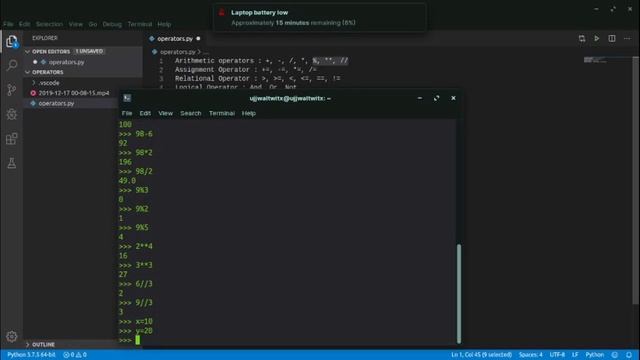Open Source Control view in activity bar
This screenshot has width=640, height=360.
pyautogui.click(x=12, y=89)
